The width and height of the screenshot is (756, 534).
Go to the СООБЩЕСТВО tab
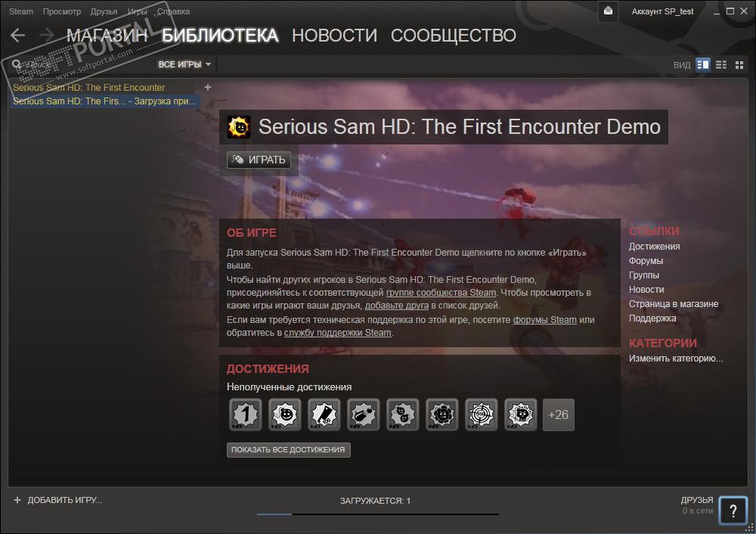pyautogui.click(x=453, y=36)
